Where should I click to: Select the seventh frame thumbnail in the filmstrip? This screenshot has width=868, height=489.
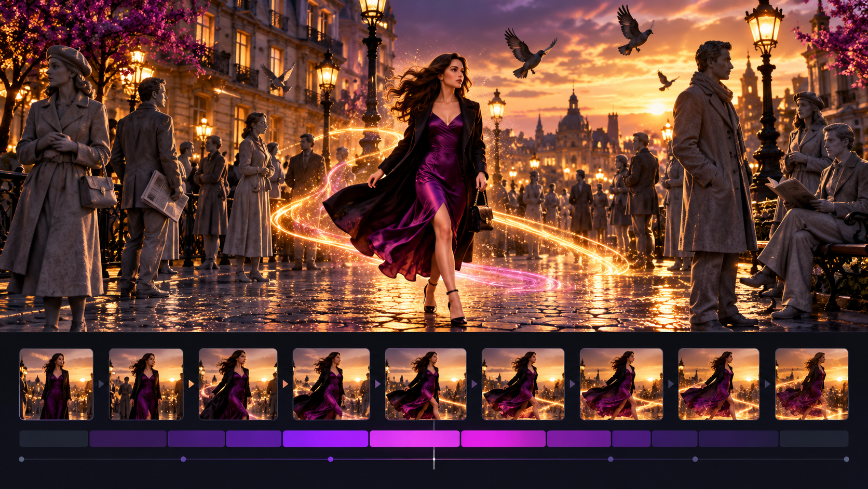click(621, 384)
